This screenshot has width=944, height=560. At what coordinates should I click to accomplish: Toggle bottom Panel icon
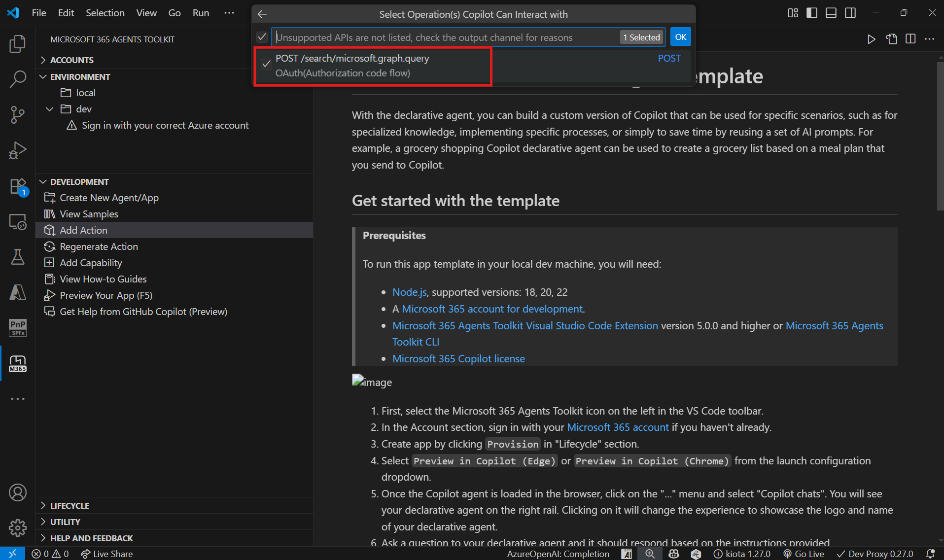coord(831,13)
